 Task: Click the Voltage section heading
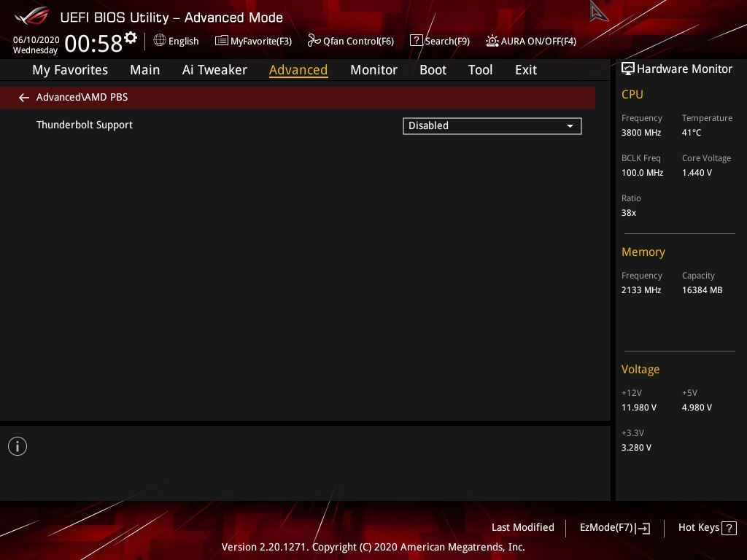[640, 370]
